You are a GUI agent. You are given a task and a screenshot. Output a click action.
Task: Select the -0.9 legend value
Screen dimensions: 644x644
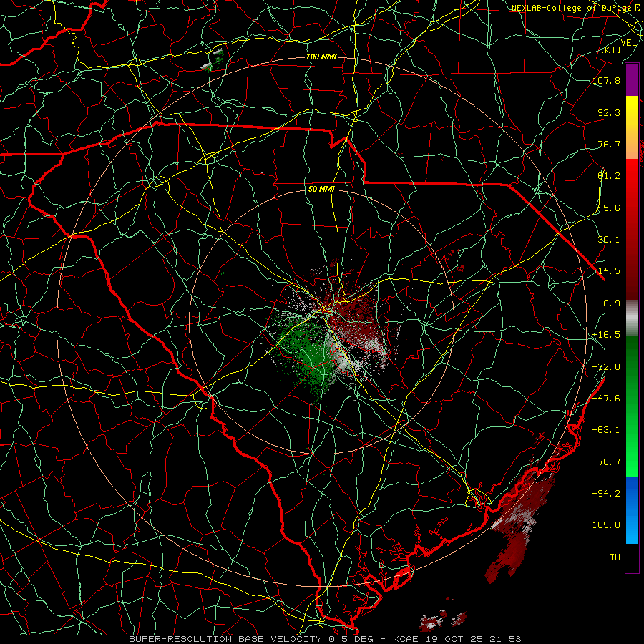(x=609, y=303)
